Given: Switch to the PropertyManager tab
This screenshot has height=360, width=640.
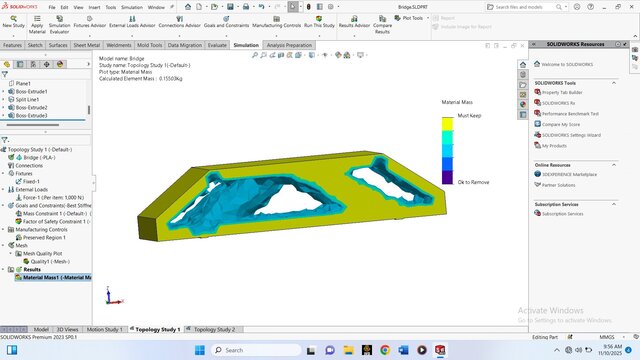Looking at the screenshot, I should click(x=20, y=64).
